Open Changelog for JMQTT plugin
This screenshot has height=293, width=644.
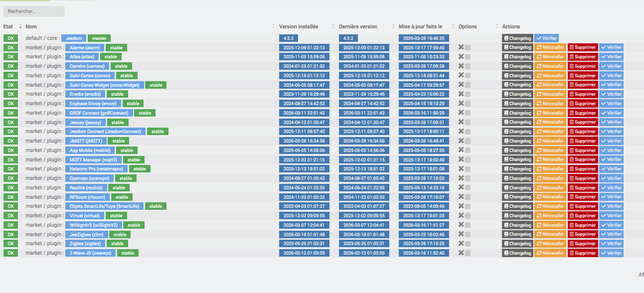[x=517, y=141]
